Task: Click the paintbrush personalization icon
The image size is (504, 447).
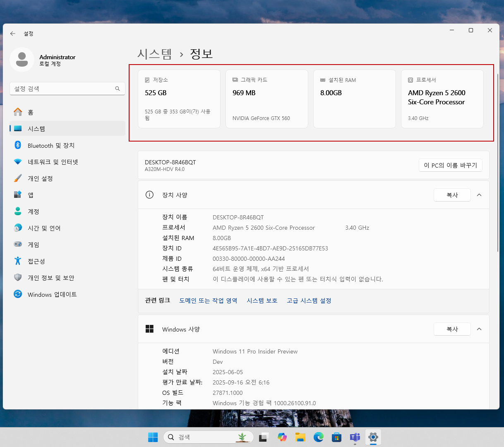Action: (x=18, y=178)
